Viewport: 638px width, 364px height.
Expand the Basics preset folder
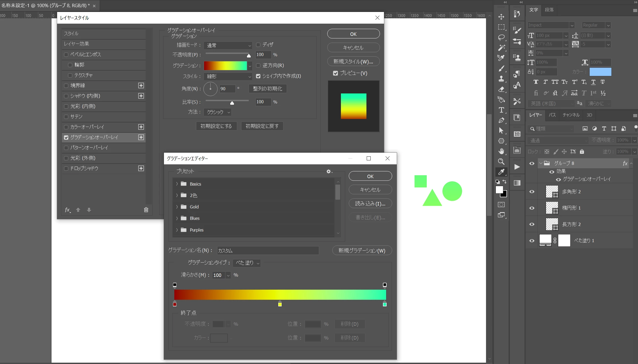(x=177, y=184)
